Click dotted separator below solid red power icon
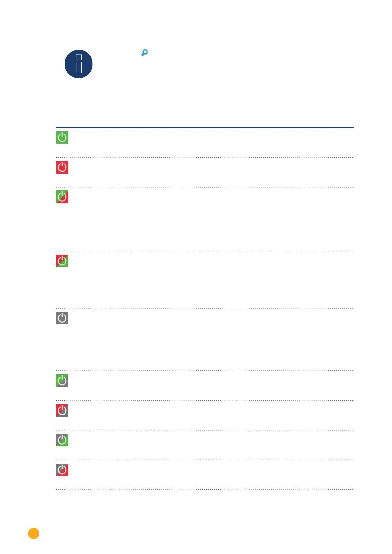392x554 pixels. click(x=205, y=187)
